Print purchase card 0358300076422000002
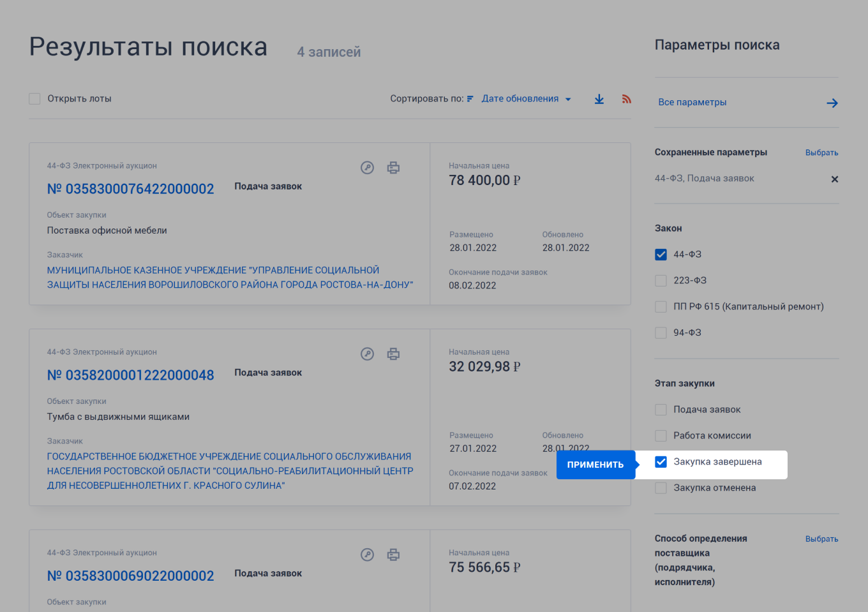Screen dimensions: 868x612 [x=394, y=168]
